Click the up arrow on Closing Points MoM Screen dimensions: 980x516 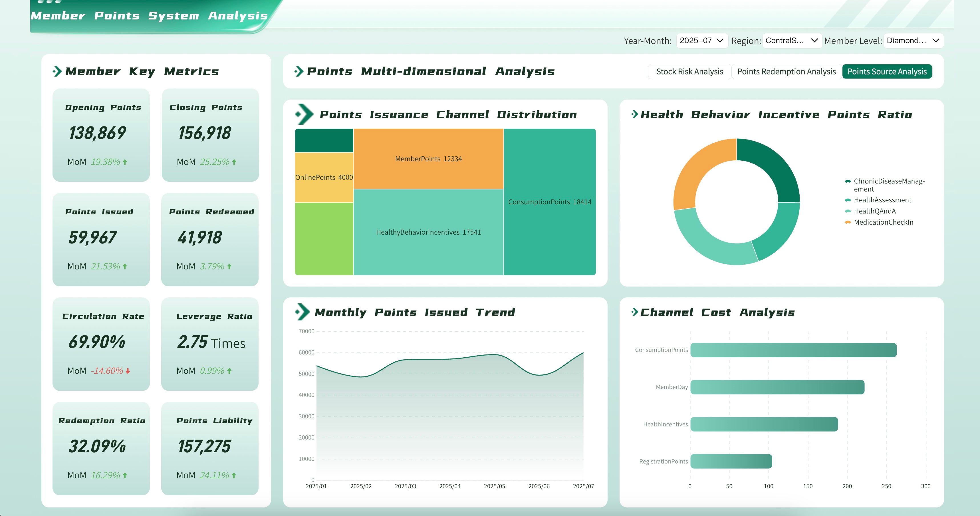click(x=234, y=162)
